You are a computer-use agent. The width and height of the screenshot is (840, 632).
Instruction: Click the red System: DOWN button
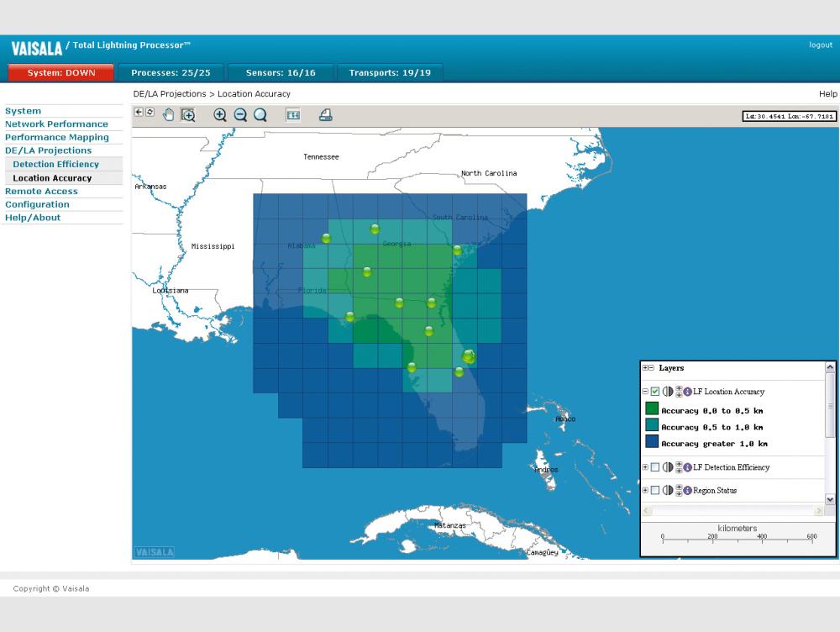click(x=61, y=73)
